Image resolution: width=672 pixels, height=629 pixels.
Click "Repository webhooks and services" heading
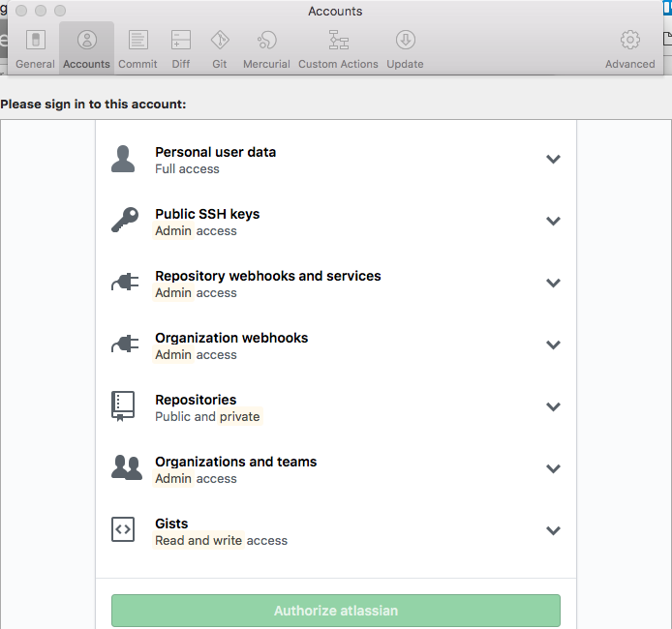pos(268,276)
